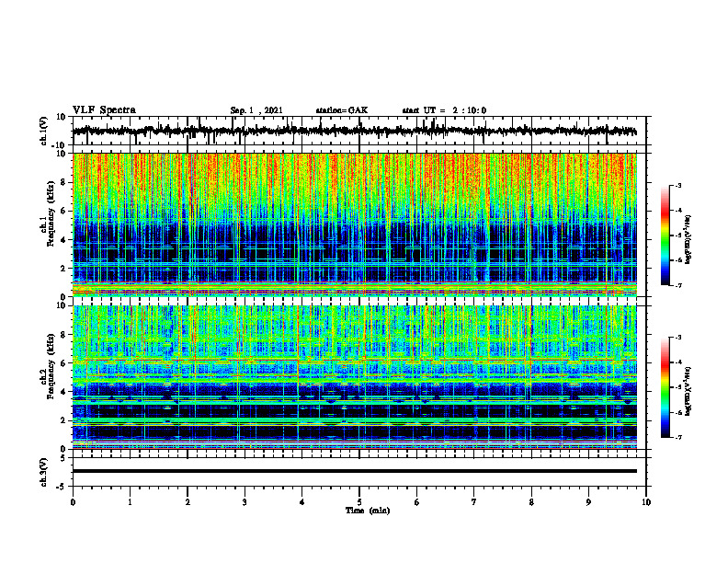Image resolution: width=728 pixels, height=563 pixels.
Task: Click the time axis tick label '10'
Action: pyautogui.click(x=646, y=502)
